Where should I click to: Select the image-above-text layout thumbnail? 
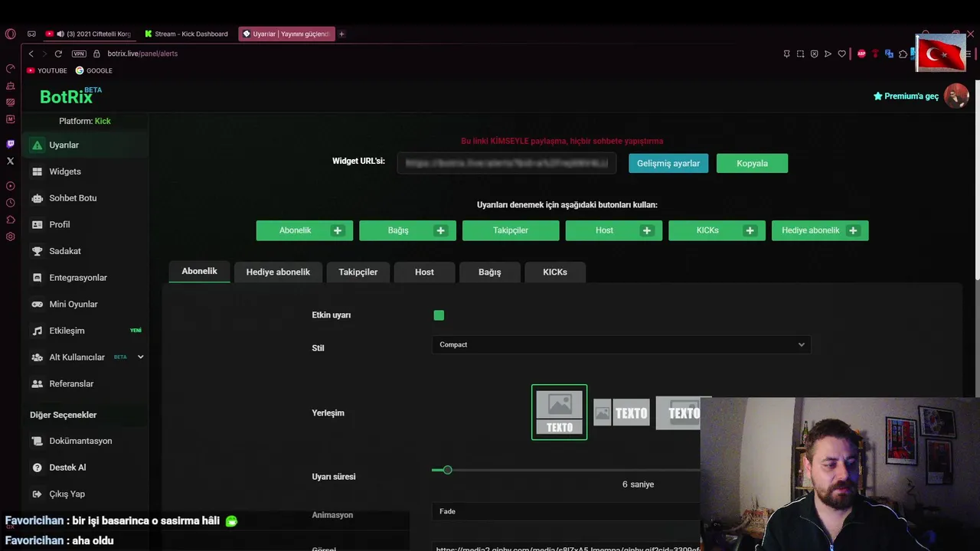560,412
